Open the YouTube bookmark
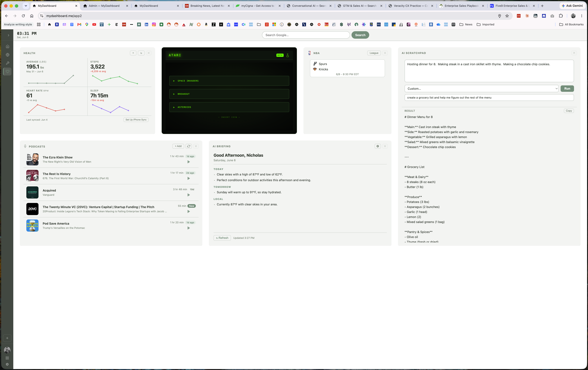The image size is (588, 370). tap(94, 24)
